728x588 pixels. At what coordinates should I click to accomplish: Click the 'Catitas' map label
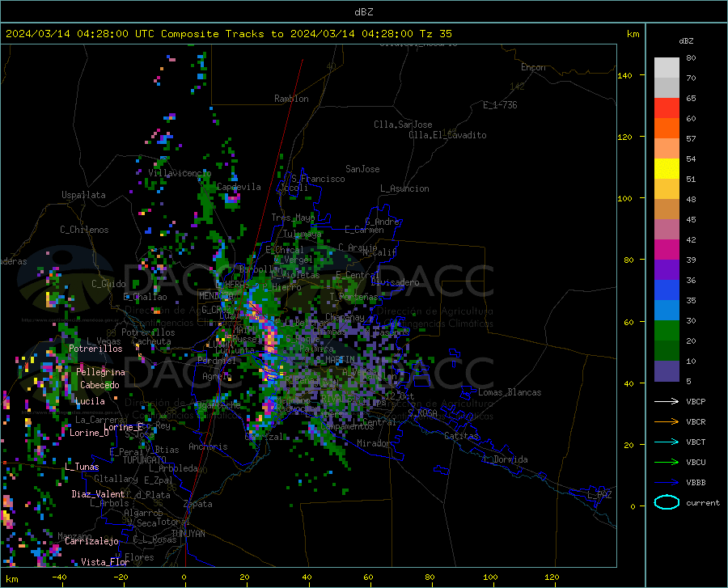tap(461, 436)
